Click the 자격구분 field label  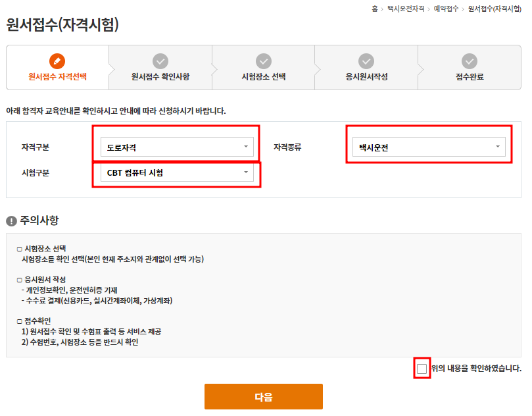pos(36,147)
